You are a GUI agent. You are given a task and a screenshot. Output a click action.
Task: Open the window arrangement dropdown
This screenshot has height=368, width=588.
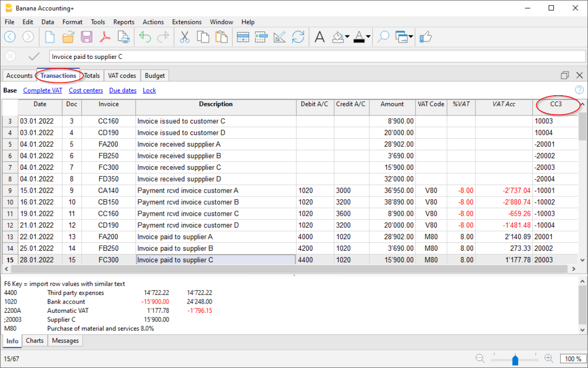pyautogui.click(x=410, y=37)
